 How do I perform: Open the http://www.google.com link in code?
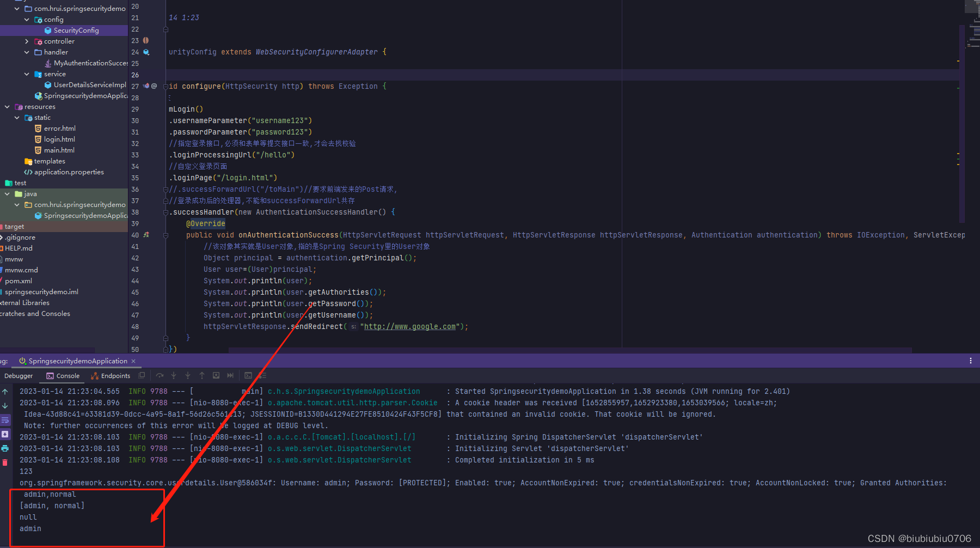(x=409, y=327)
